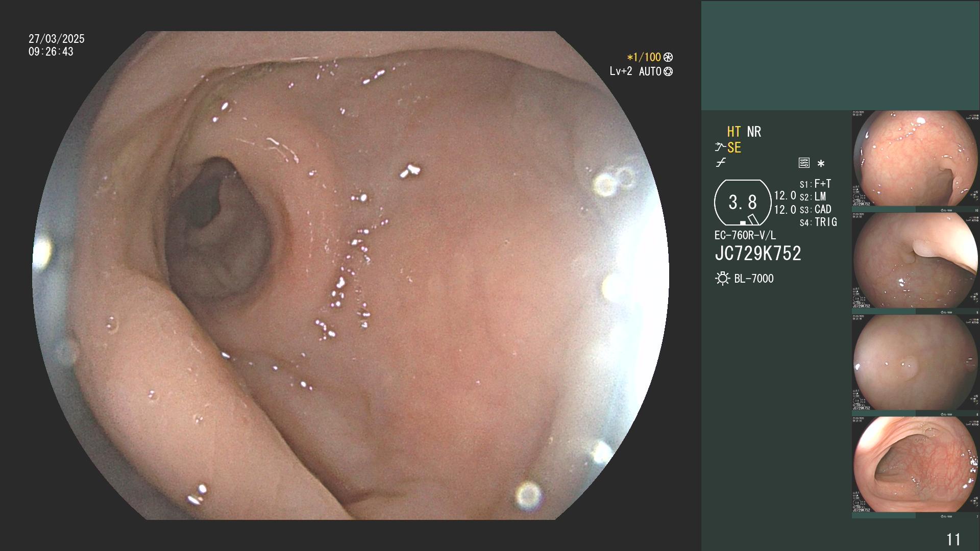This screenshot has height=551, width=980.
Task: Click the light source lamp icon
Action: tap(722, 279)
